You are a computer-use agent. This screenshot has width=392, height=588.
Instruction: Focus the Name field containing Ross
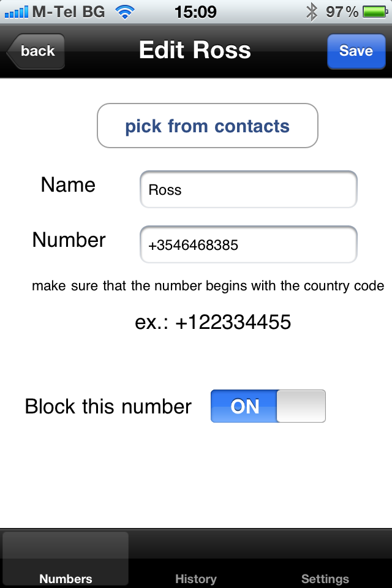[x=248, y=189]
